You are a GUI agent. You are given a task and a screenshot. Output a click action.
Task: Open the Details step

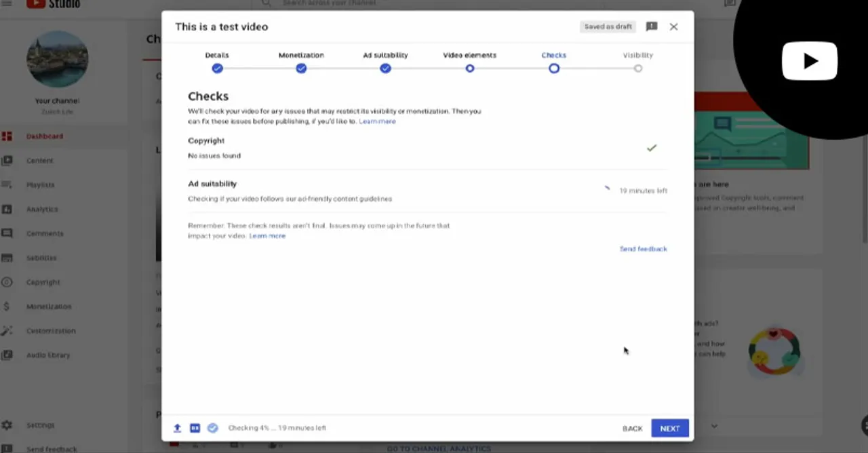pyautogui.click(x=217, y=62)
